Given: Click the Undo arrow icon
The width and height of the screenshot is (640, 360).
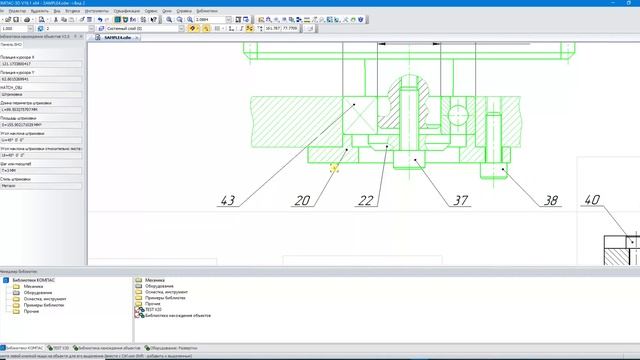Looking at the screenshot, I should tap(100, 20).
